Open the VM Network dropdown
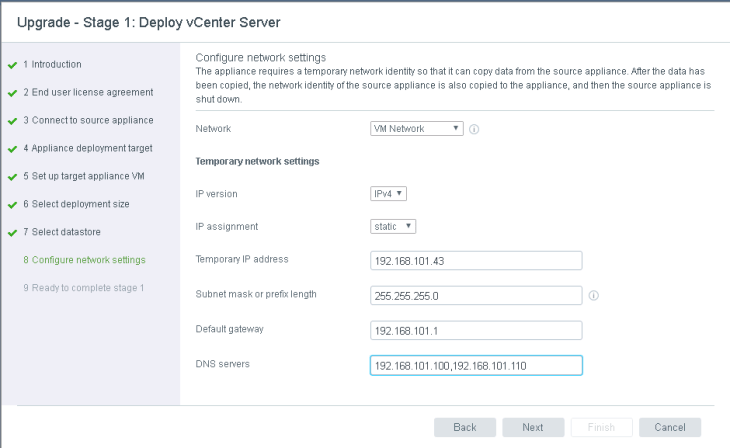Image resolution: width=730 pixels, height=448 pixels. tap(416, 129)
